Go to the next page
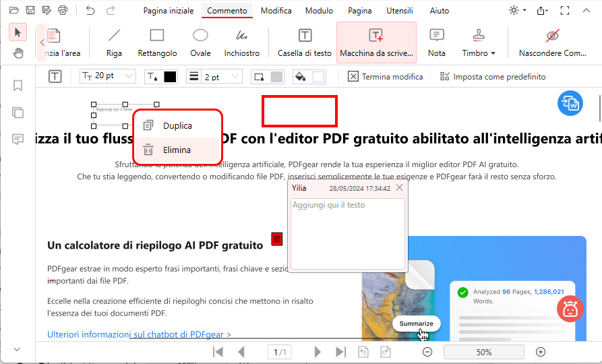The width and height of the screenshot is (602, 364). click(317, 352)
